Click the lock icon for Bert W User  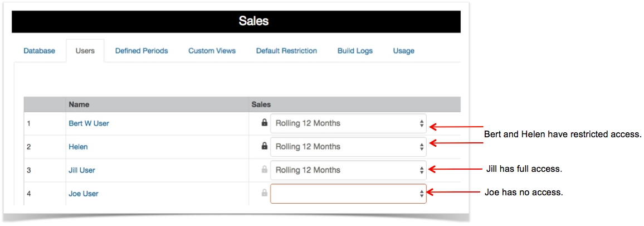tap(265, 123)
